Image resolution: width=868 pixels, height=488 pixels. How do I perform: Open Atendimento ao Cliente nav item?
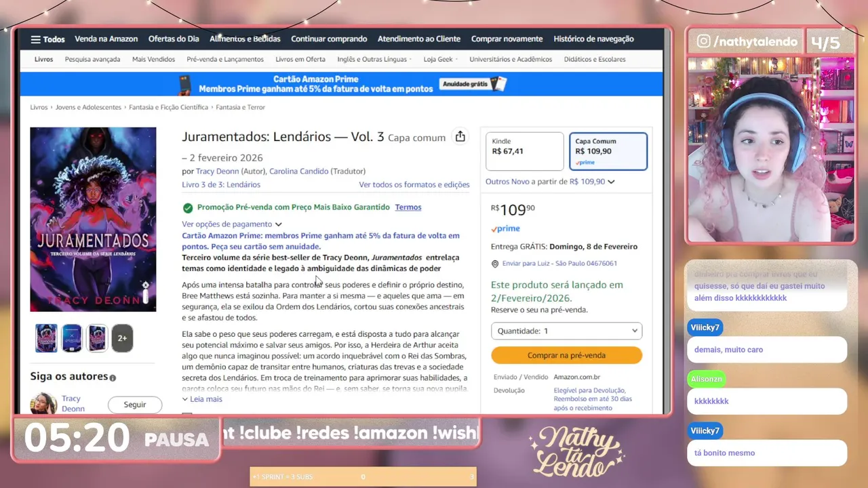pyautogui.click(x=419, y=39)
